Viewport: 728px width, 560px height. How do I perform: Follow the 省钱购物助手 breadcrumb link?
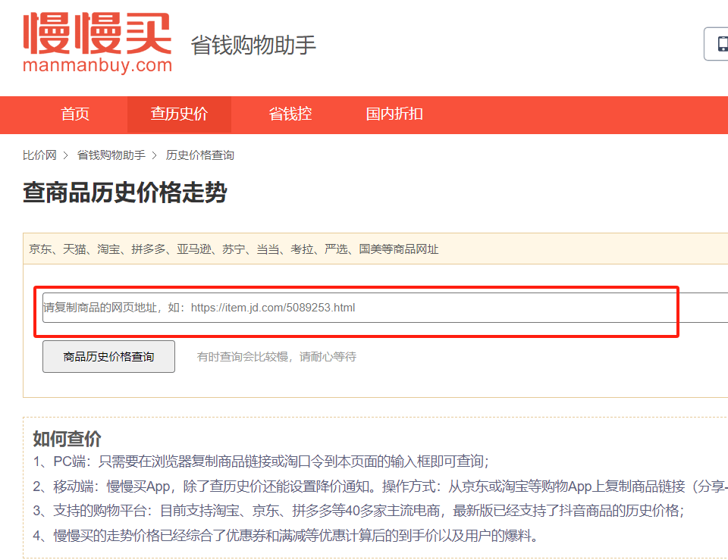(x=111, y=155)
